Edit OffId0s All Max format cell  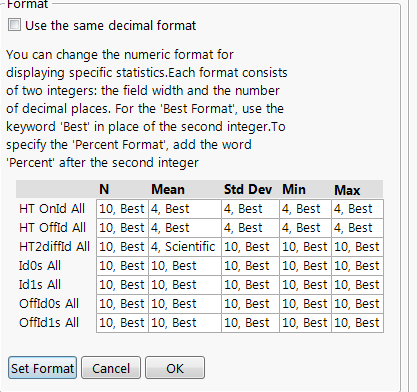357,304
